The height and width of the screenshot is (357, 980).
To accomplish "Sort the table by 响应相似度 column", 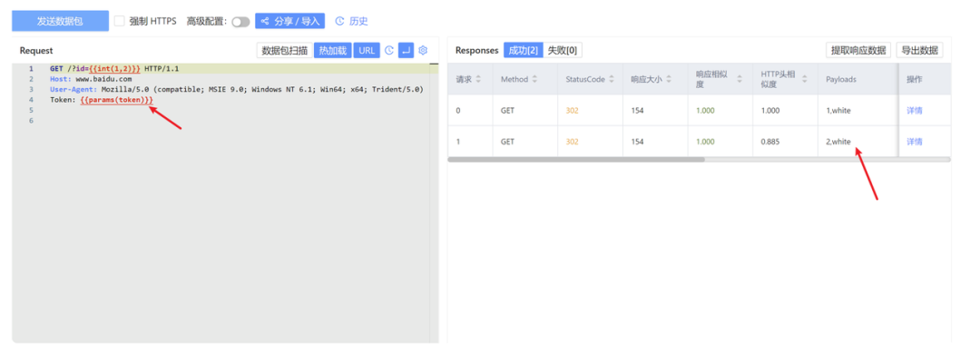I will pos(740,79).
